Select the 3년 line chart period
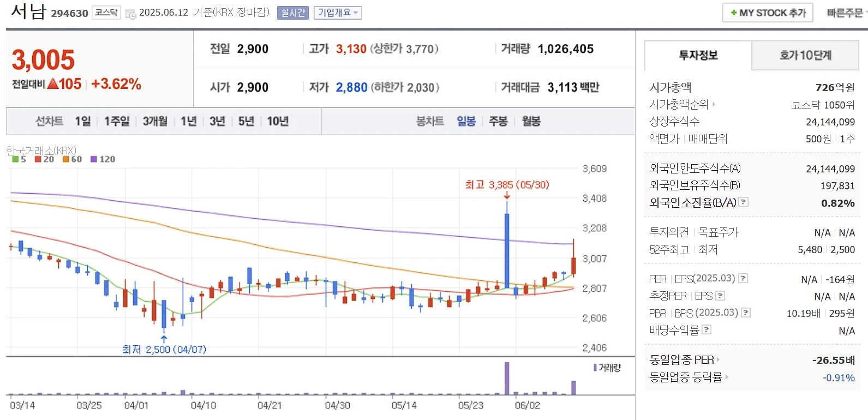This screenshot has height=420, width=868. pos(217,121)
